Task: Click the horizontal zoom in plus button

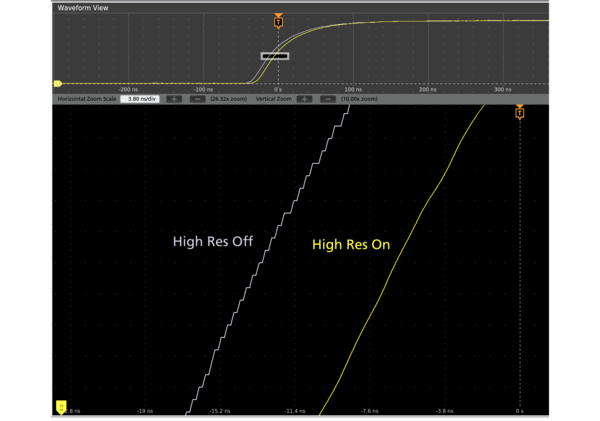Action: 174,99
